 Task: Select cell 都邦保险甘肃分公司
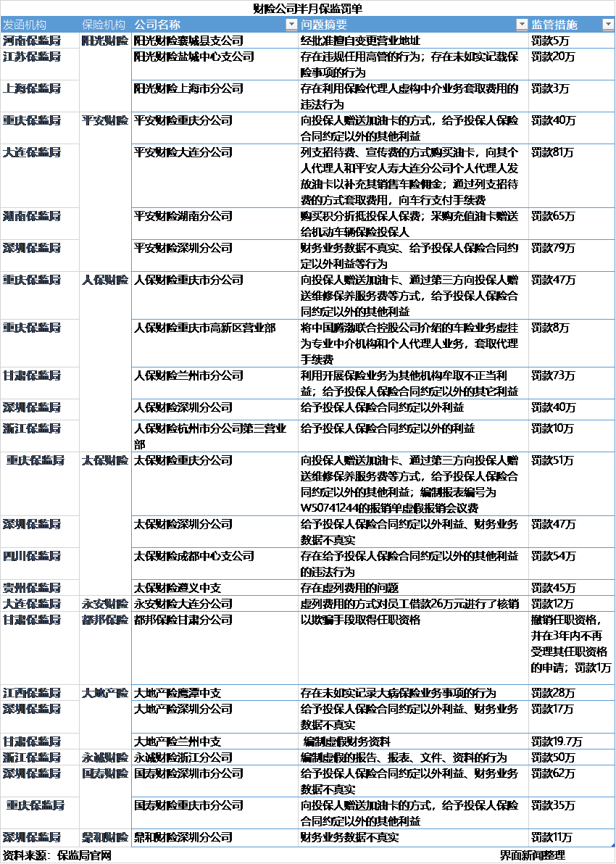pyautogui.click(x=215, y=648)
